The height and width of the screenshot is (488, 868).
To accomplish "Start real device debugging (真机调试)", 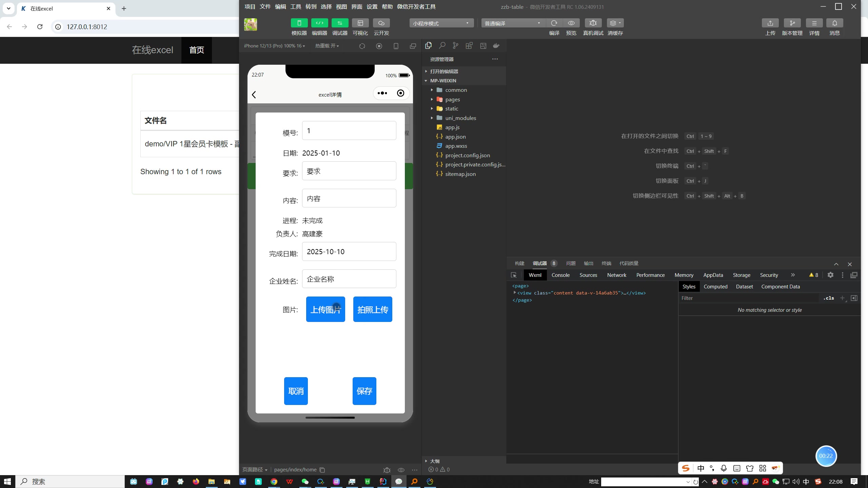I will 593,23.
